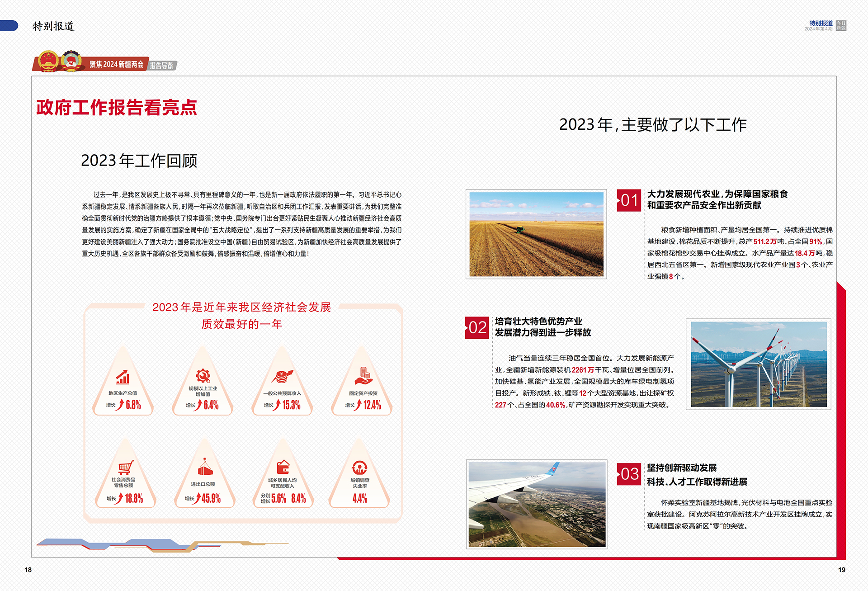Click the red subtitle 质效最好的一年
This screenshot has height=591, width=868.
242,324
